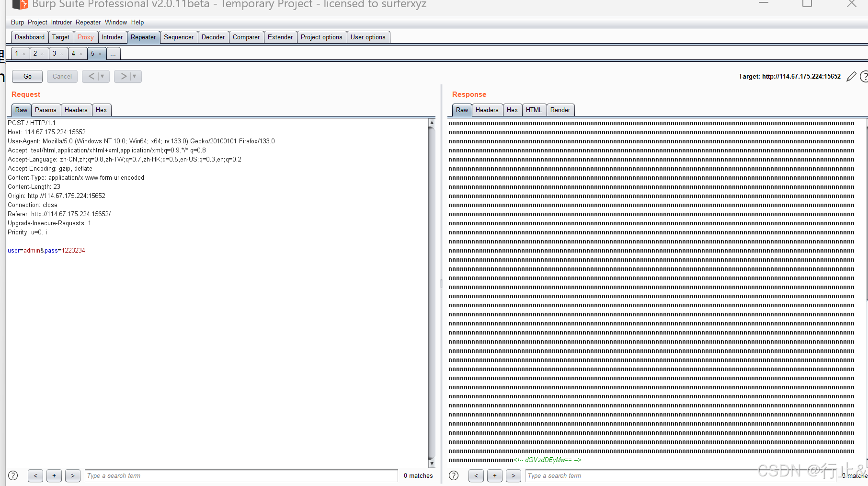Click the request search help icon
The width and height of the screenshot is (868, 486).
pos(13,475)
